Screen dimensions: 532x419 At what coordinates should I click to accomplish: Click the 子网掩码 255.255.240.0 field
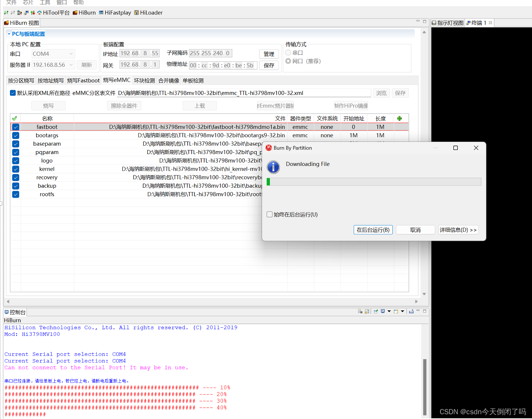210,53
